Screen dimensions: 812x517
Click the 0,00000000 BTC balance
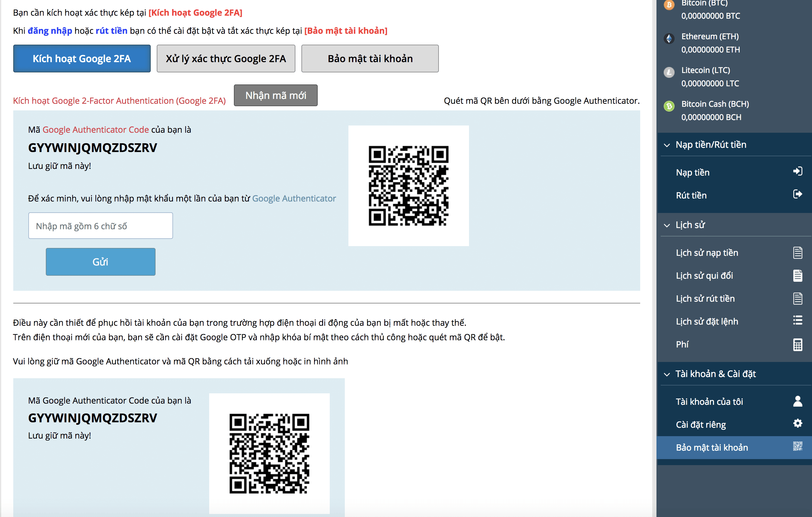coord(710,16)
